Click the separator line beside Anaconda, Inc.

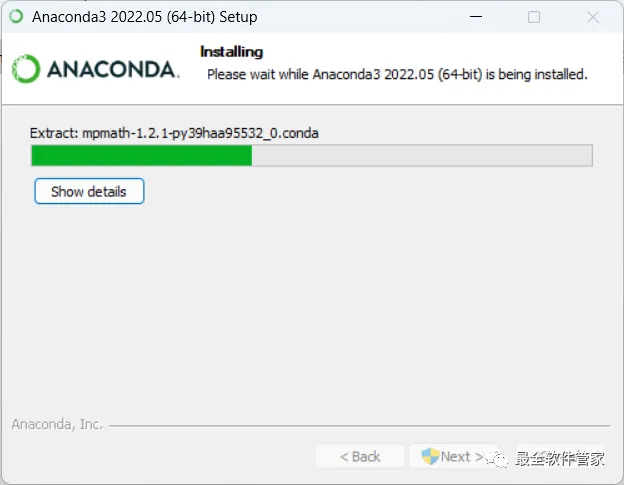click(x=360, y=426)
